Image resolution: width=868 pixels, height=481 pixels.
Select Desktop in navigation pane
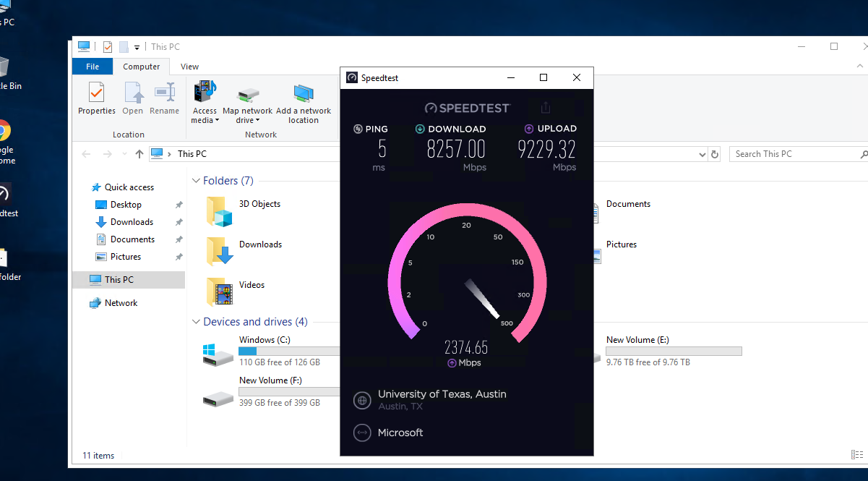click(x=126, y=205)
